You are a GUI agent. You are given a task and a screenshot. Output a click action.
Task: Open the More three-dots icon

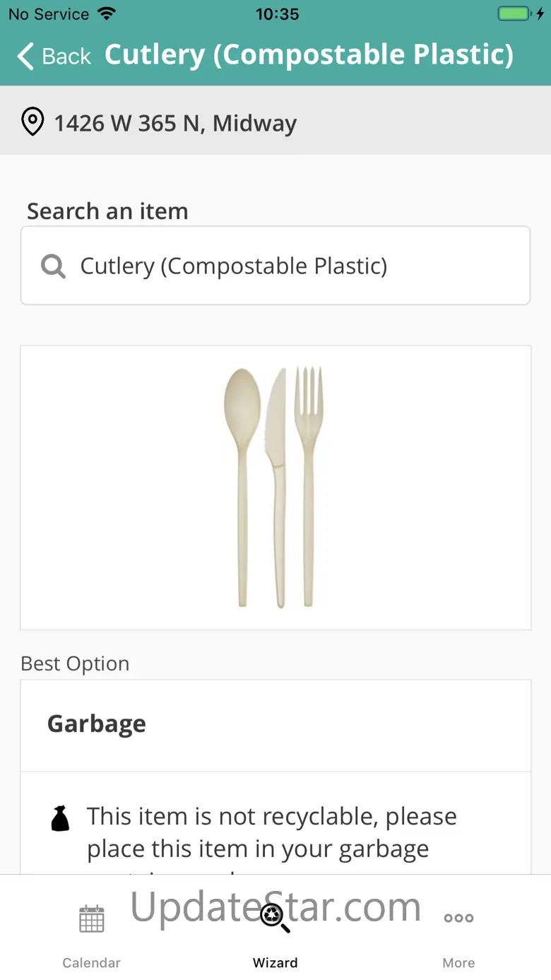click(458, 919)
